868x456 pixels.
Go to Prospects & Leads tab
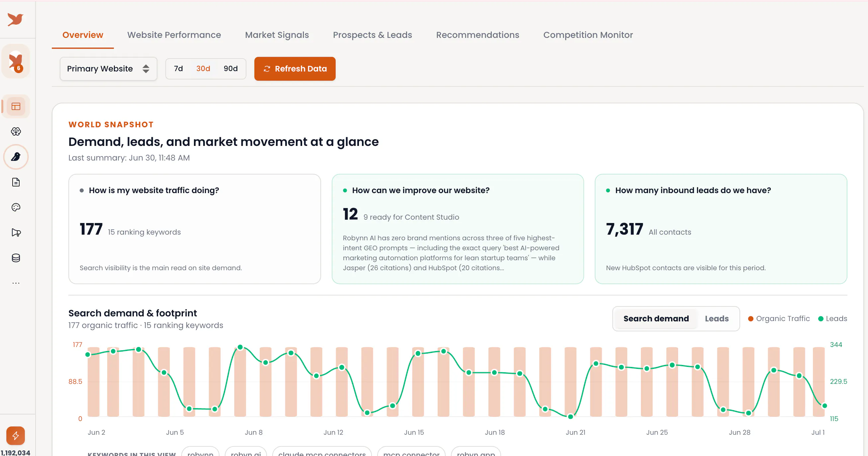(372, 35)
